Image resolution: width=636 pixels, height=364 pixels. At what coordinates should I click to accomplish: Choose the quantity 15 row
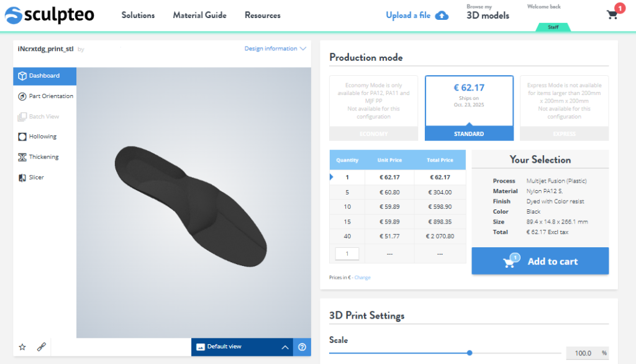(x=397, y=222)
